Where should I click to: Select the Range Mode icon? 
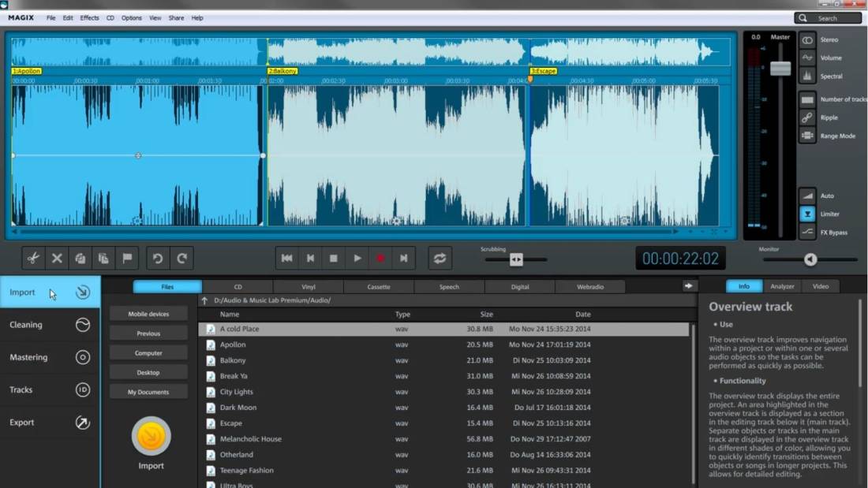[807, 135]
